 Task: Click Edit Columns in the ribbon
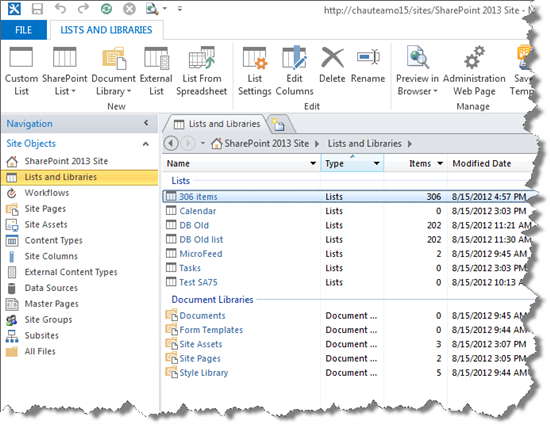tap(295, 71)
